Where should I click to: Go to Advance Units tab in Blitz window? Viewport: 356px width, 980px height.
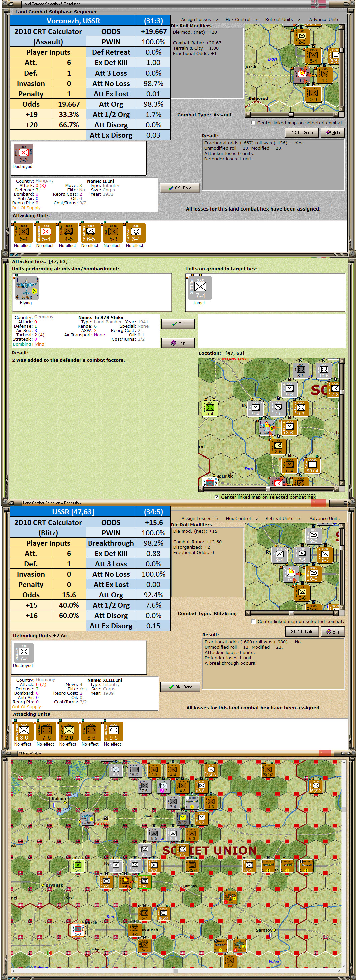(x=324, y=518)
